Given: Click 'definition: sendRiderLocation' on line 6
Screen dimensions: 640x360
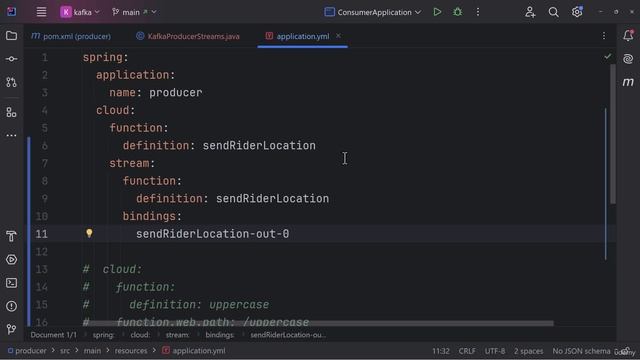Looking at the screenshot, I should click(219, 146).
